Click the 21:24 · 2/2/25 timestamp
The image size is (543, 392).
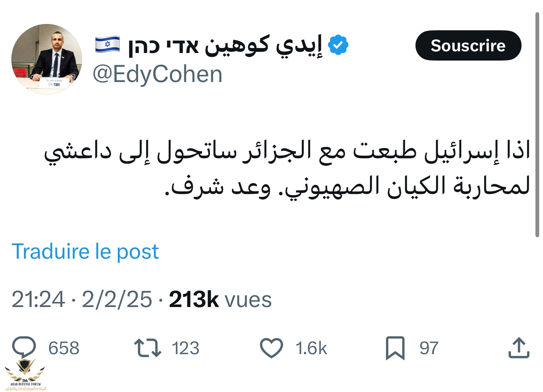(82, 299)
